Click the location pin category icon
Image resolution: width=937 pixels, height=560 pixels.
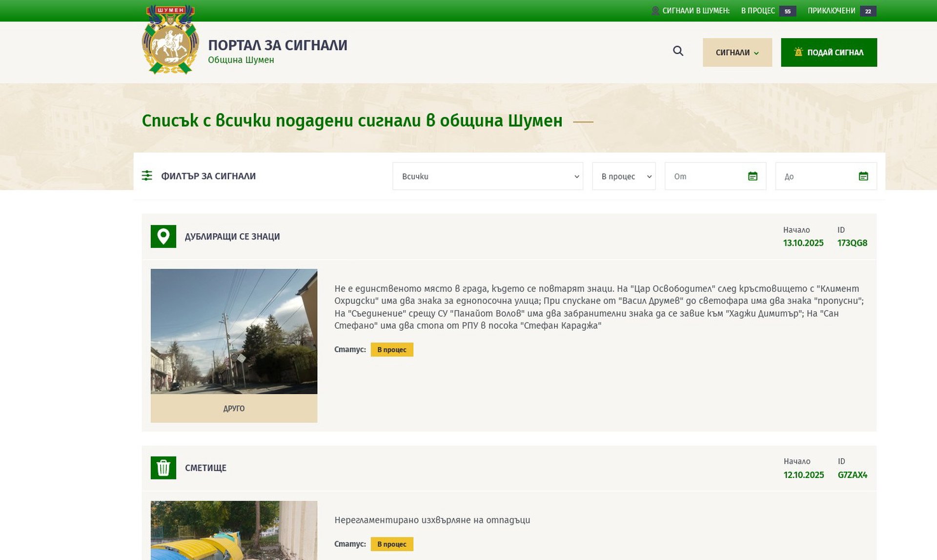tap(163, 237)
